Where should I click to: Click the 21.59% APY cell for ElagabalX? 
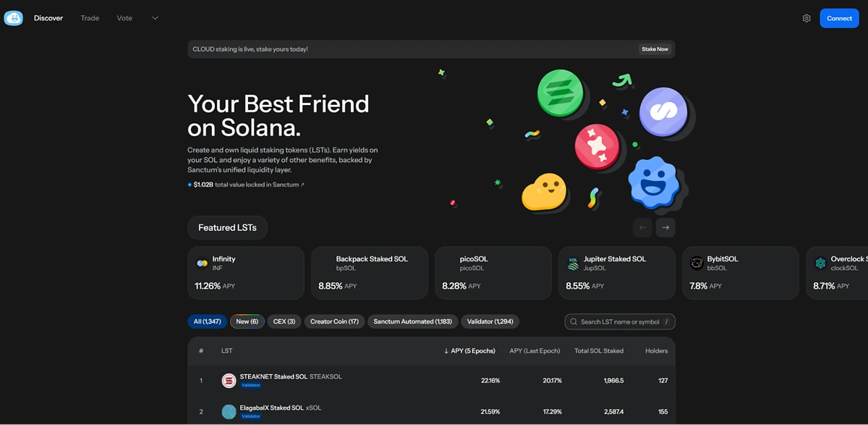[x=490, y=412]
